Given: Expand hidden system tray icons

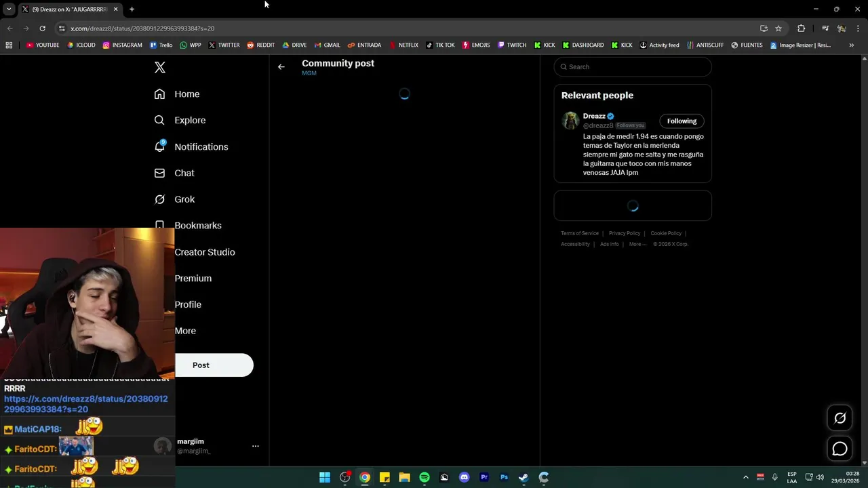Looking at the screenshot, I should (x=746, y=477).
